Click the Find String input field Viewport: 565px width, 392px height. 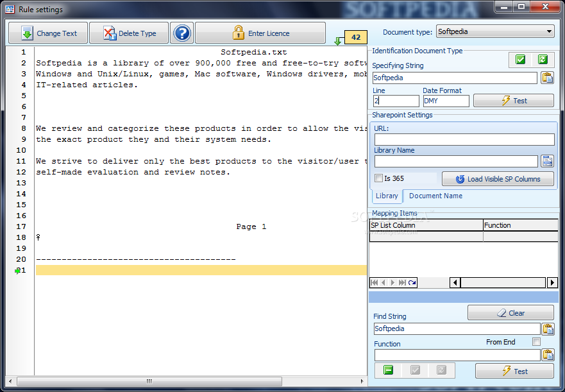[457, 328]
